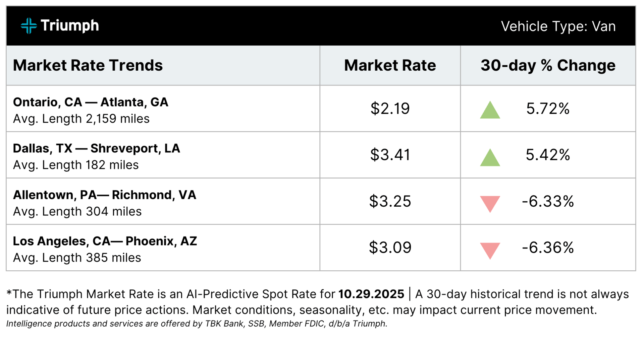Select the Triumph brand name text
The width and height of the screenshot is (644, 342).
pos(70,26)
